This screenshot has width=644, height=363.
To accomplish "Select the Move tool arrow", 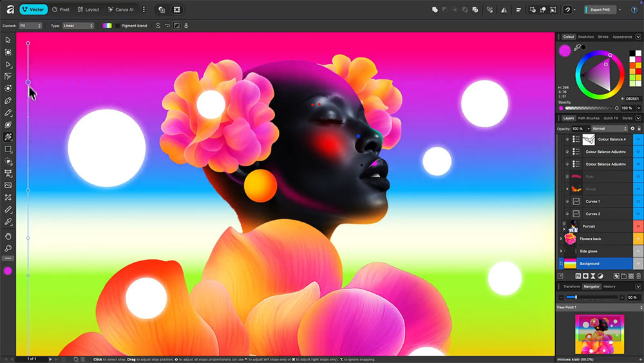I will pos(8,40).
